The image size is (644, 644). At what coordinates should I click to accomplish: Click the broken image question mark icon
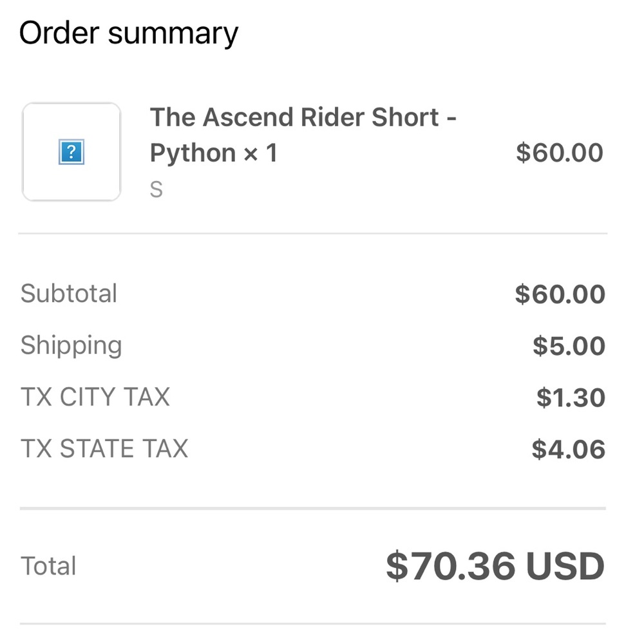click(x=71, y=153)
